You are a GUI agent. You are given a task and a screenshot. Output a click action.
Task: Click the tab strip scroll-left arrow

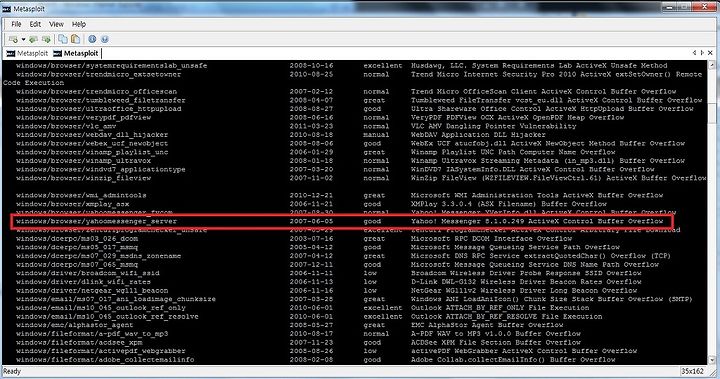694,53
